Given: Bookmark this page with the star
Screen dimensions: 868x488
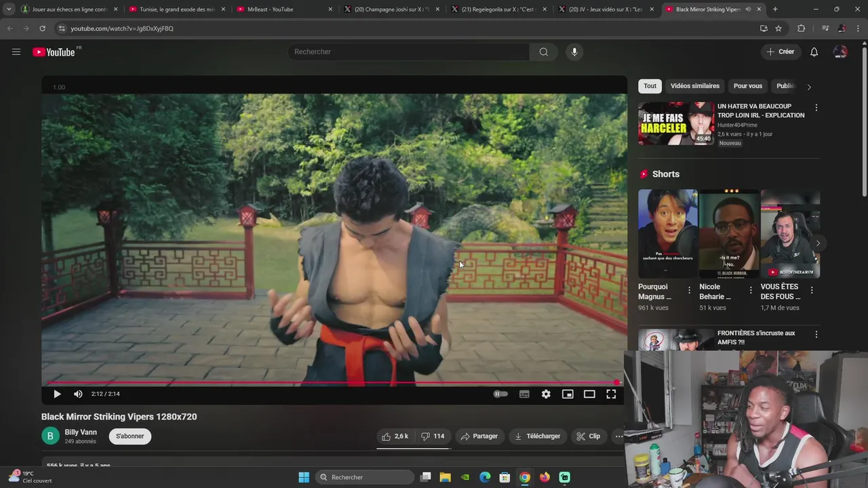Looking at the screenshot, I should (x=778, y=28).
